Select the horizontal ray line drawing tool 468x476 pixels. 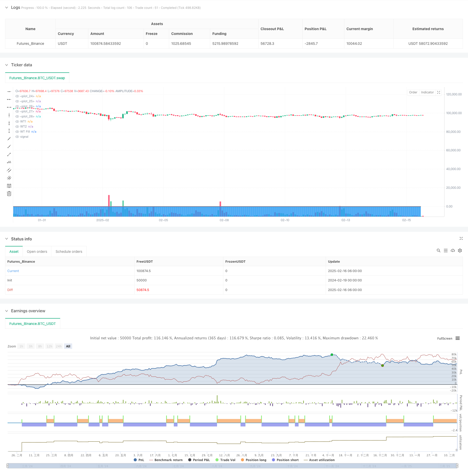point(9,99)
